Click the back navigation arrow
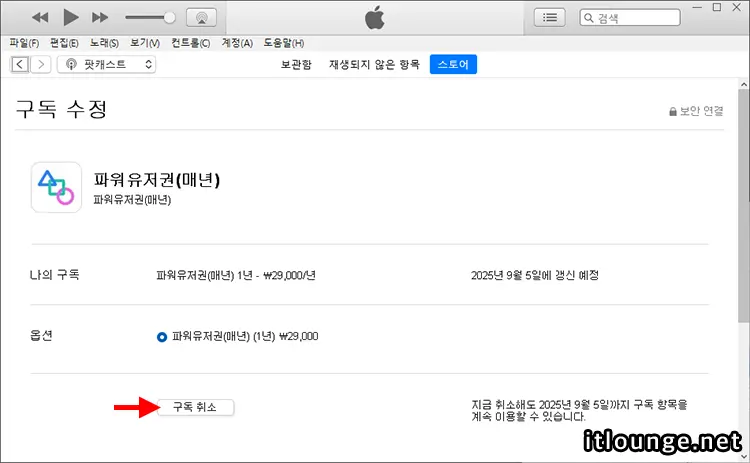 [x=19, y=64]
